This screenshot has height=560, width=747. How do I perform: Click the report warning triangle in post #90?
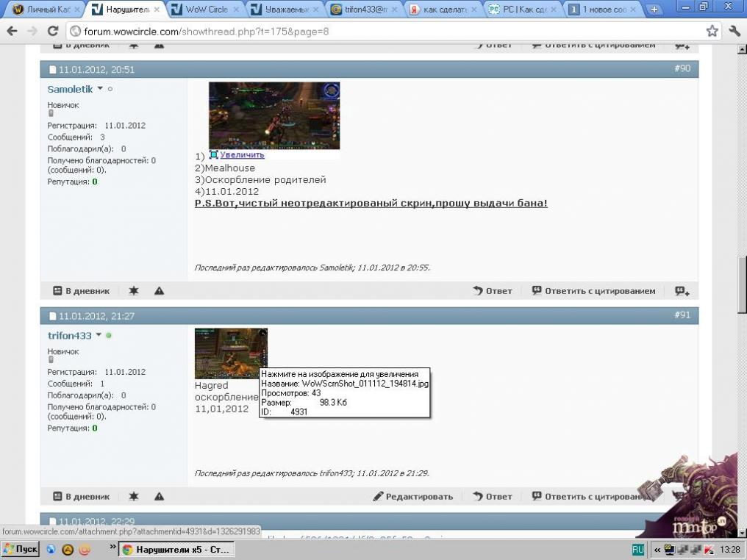coord(159,291)
